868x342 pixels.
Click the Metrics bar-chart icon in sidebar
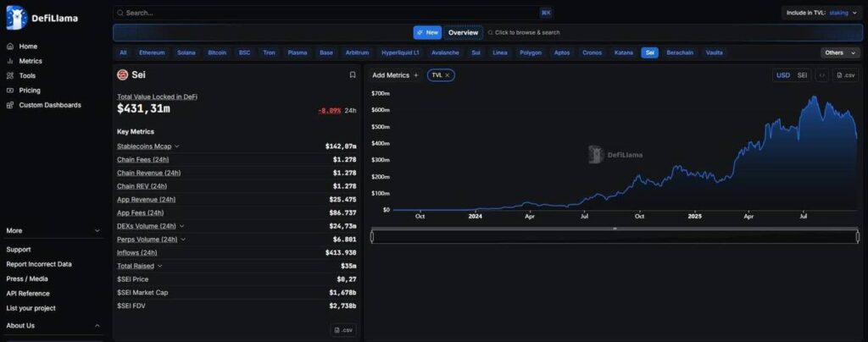pyautogui.click(x=10, y=61)
